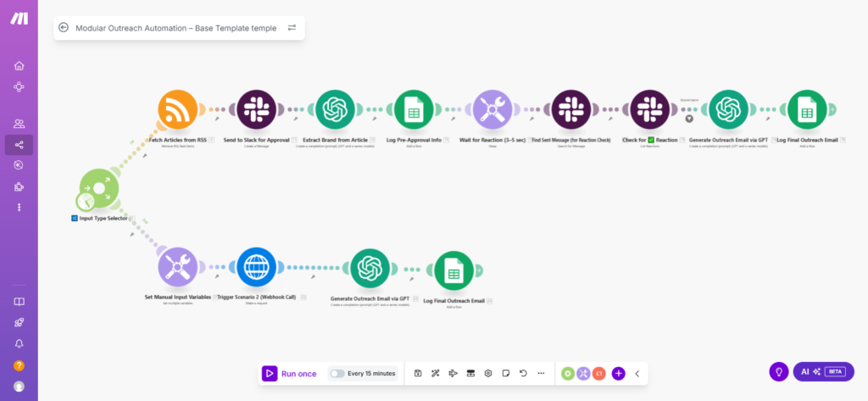
Task: Open the Send to Slack for Approval module
Action: click(x=256, y=109)
